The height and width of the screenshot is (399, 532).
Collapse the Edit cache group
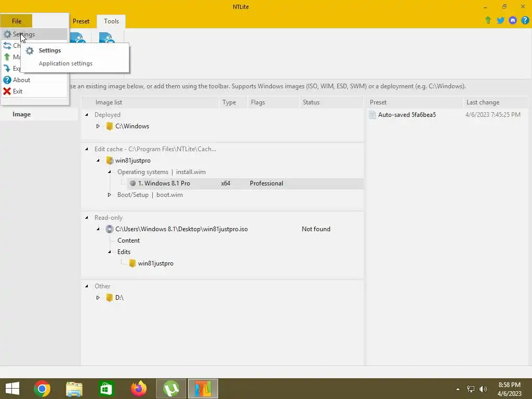click(87, 149)
